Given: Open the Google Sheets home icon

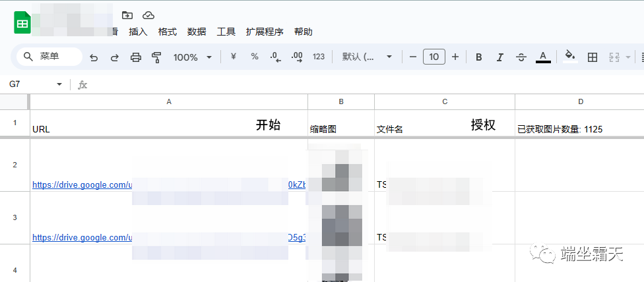Looking at the screenshot, I should 22,22.
